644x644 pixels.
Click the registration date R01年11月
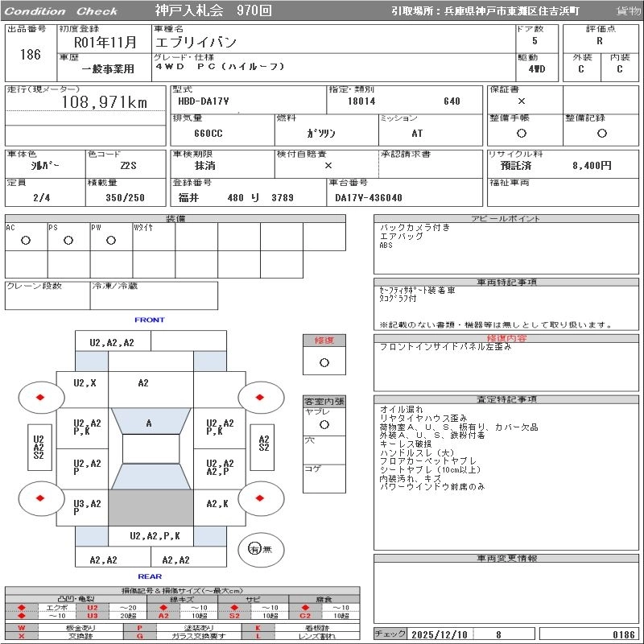coord(105,43)
